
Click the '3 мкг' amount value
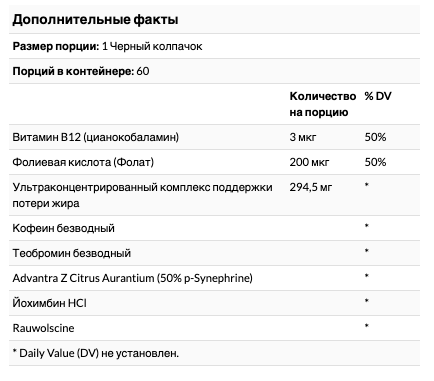point(303,137)
